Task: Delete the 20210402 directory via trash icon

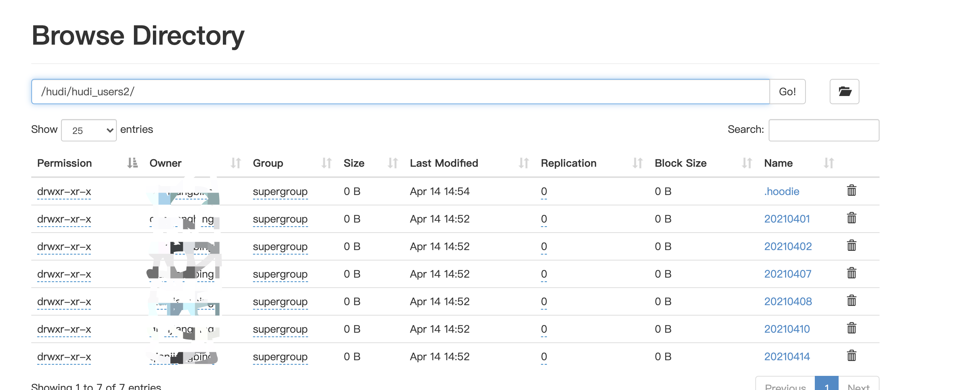Action: click(x=852, y=245)
